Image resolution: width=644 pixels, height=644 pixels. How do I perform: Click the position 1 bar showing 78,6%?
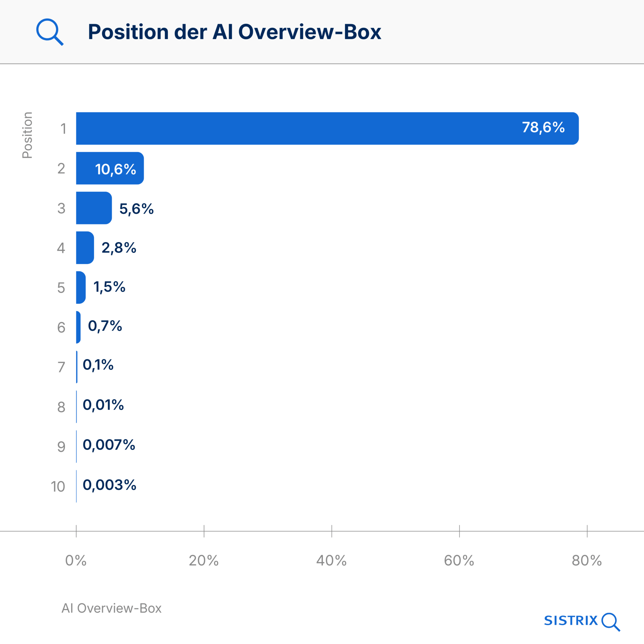click(327, 128)
